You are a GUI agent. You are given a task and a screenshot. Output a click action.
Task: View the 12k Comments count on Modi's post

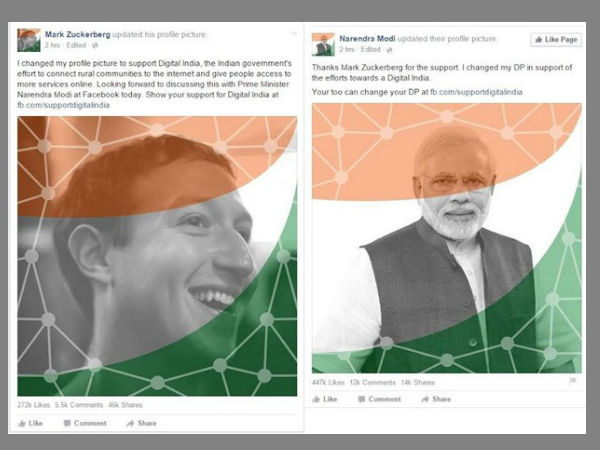372,382
